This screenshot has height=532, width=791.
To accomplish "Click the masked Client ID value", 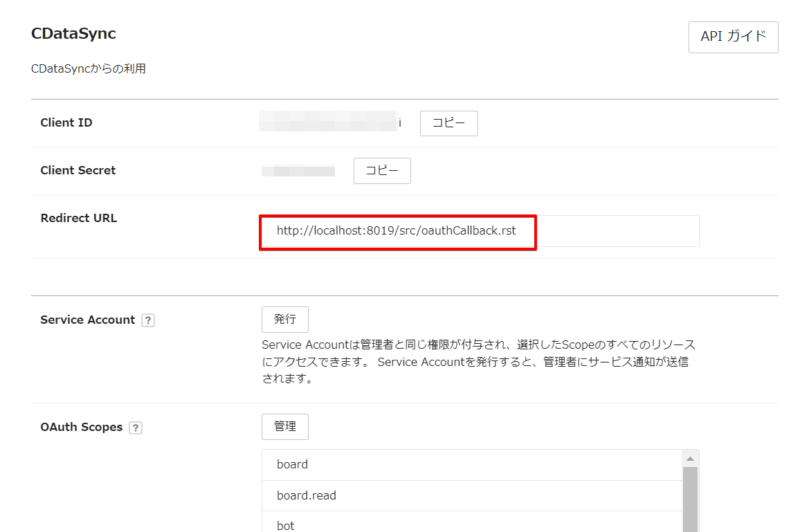I will pyautogui.click(x=330, y=122).
